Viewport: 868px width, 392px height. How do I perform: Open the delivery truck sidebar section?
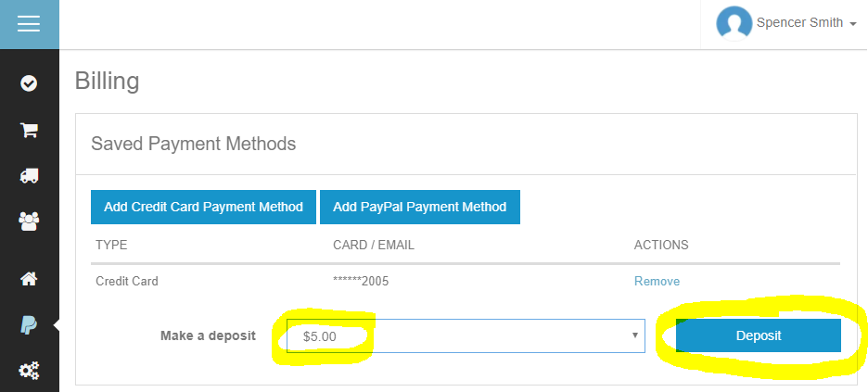pyautogui.click(x=29, y=176)
